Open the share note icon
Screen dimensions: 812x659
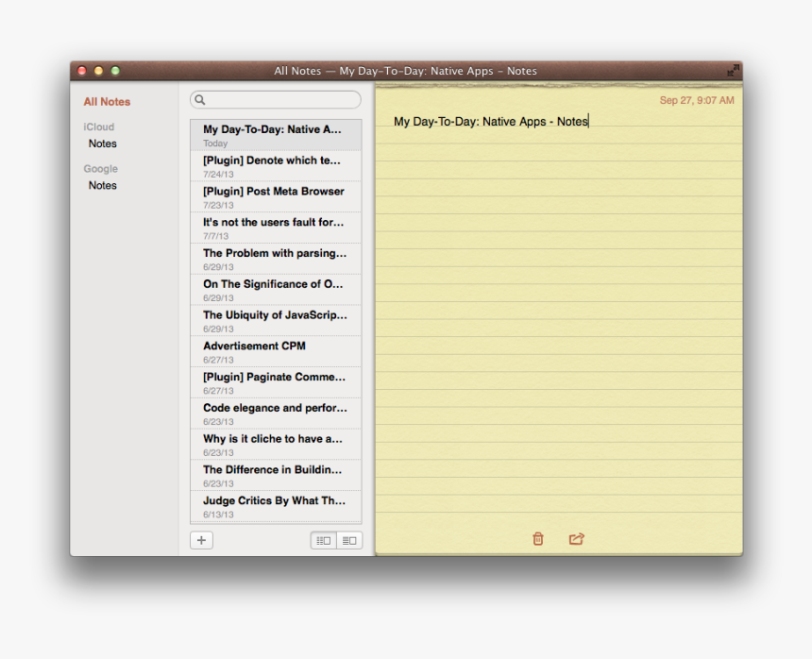(x=577, y=539)
